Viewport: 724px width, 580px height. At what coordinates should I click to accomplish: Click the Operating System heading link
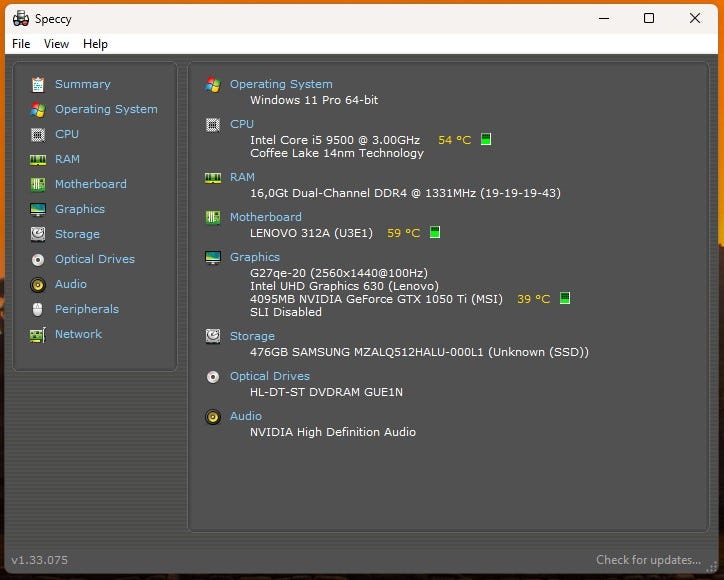coord(281,84)
